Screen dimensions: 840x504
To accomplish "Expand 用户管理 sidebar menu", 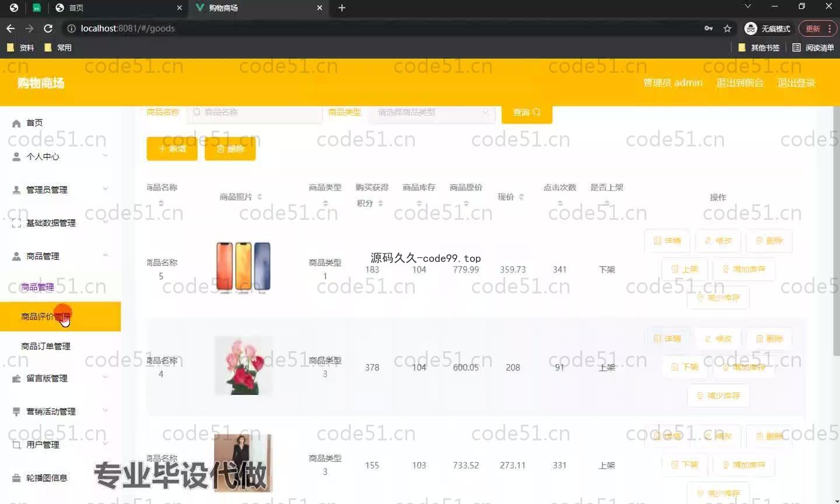I will (60, 444).
